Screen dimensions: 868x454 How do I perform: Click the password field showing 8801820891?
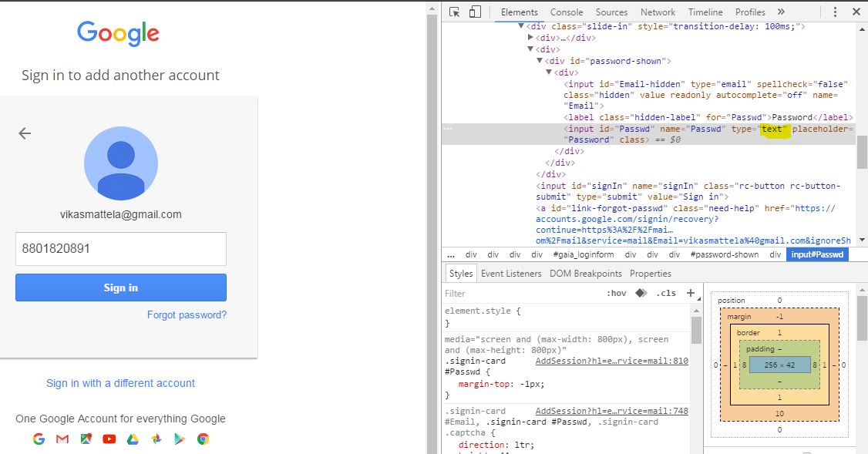(121, 249)
